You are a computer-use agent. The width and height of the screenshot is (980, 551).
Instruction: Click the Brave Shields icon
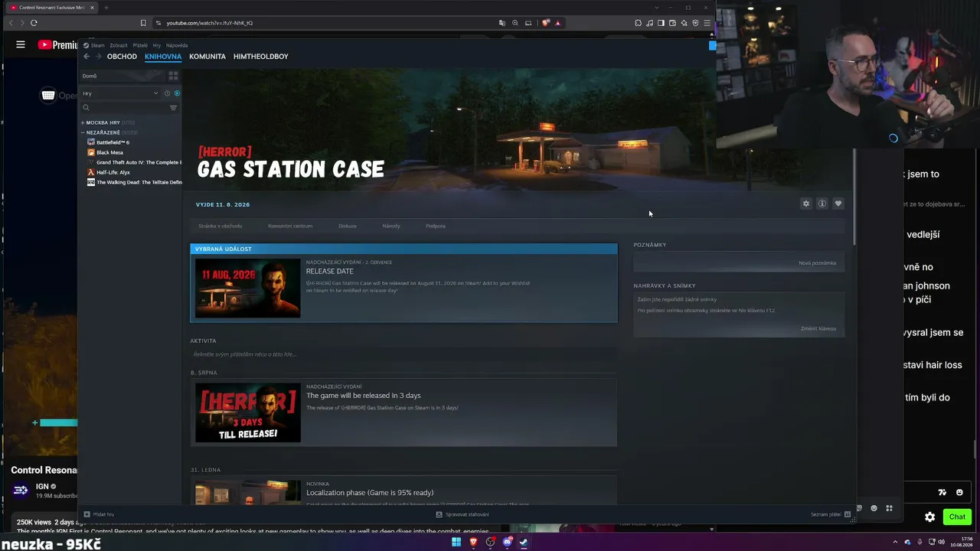click(545, 23)
